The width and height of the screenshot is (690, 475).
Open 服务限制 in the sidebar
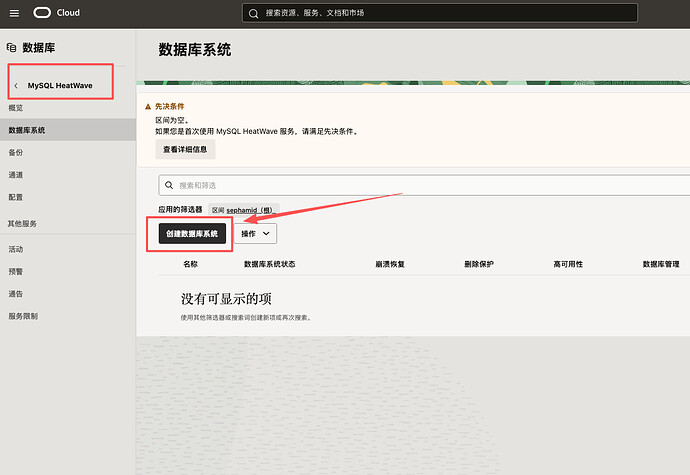pyautogui.click(x=23, y=316)
